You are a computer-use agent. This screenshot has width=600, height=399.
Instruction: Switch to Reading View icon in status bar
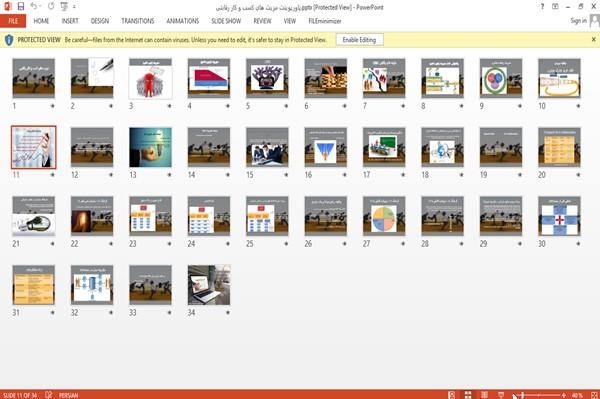tap(484, 395)
